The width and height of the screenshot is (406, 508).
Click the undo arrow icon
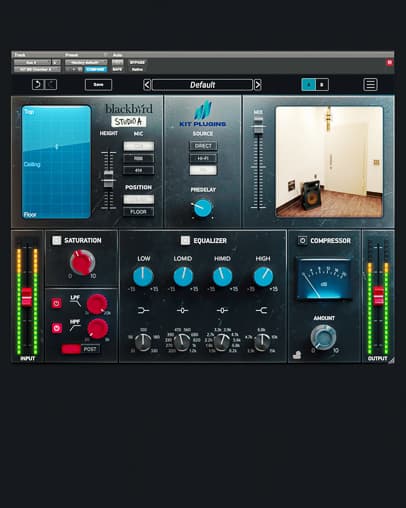(37, 85)
